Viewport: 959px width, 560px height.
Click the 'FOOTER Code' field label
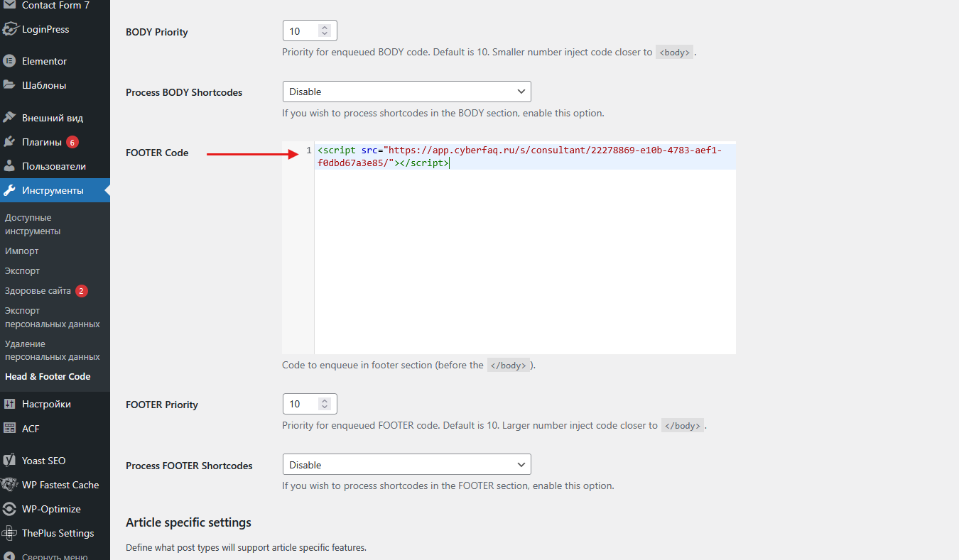click(x=157, y=153)
